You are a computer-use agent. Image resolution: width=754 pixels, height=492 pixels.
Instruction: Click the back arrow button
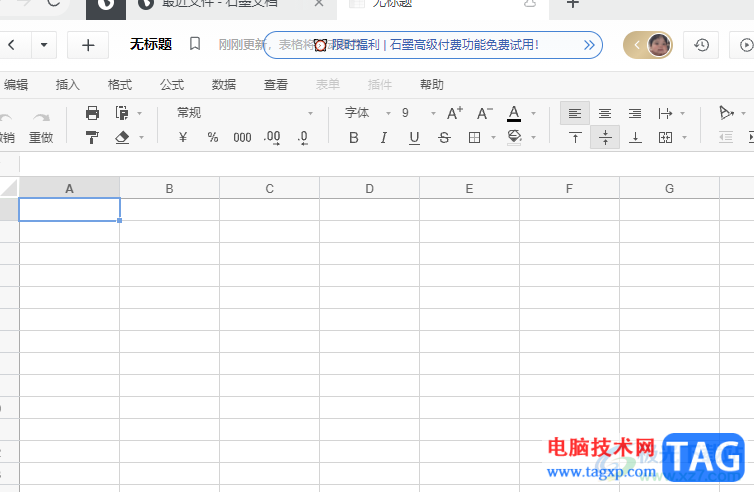[x=12, y=45]
